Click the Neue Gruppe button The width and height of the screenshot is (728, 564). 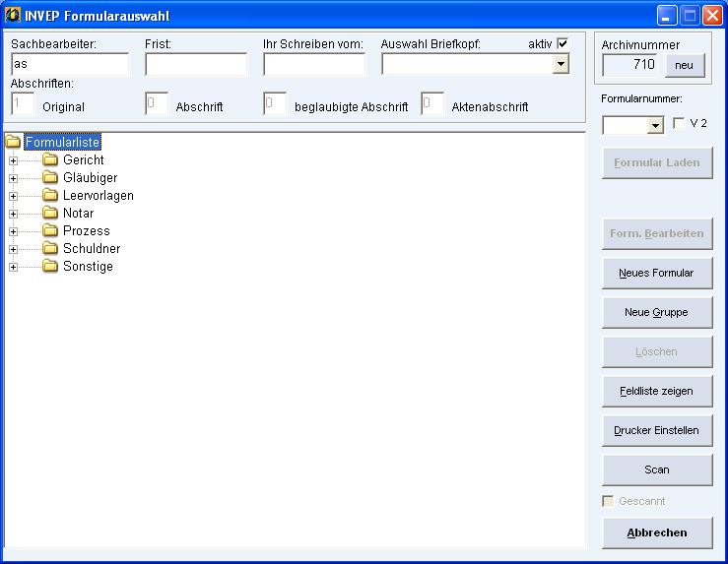point(656,312)
